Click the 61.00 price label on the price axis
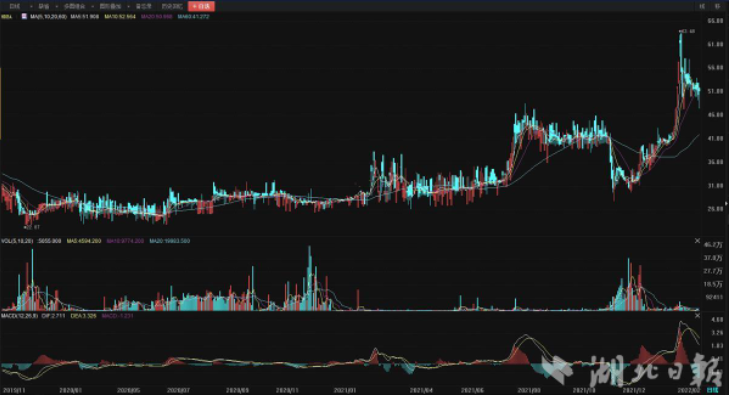 click(x=715, y=44)
